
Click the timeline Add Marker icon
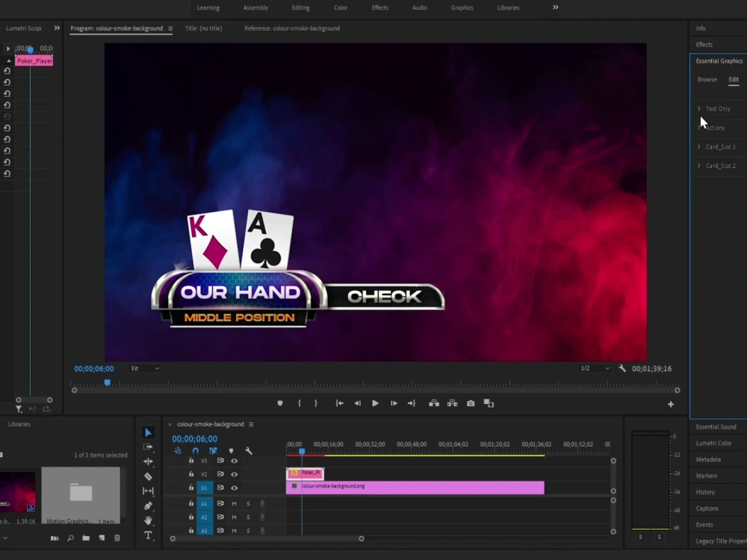pyautogui.click(x=231, y=450)
